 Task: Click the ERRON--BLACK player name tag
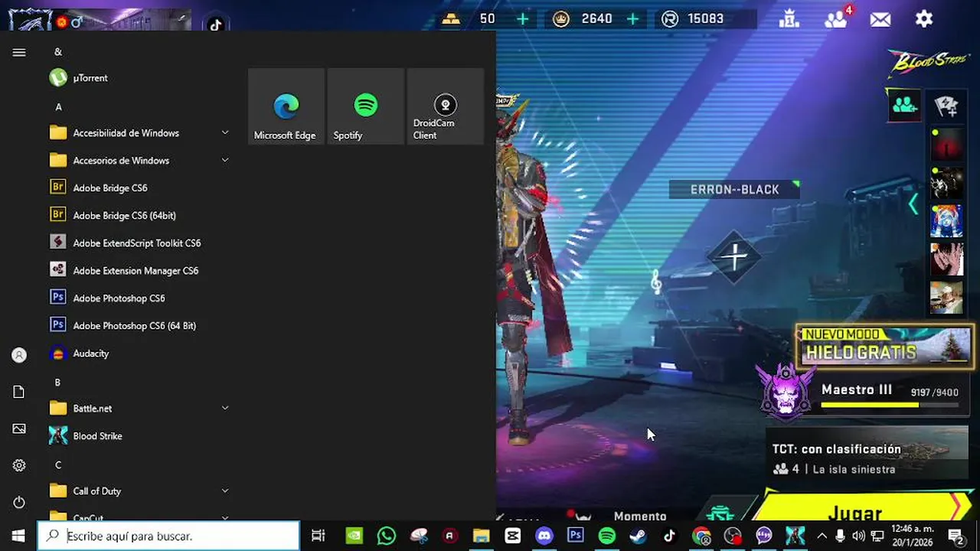[x=734, y=190]
